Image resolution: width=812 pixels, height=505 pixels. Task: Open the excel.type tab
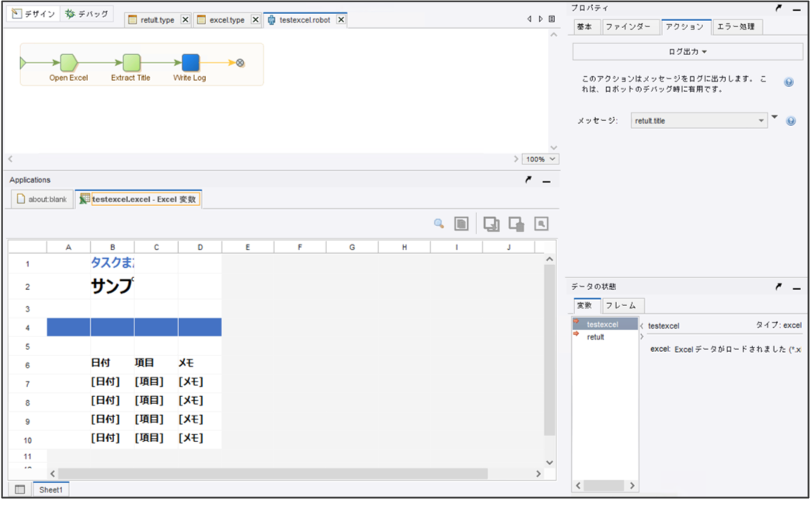226,19
